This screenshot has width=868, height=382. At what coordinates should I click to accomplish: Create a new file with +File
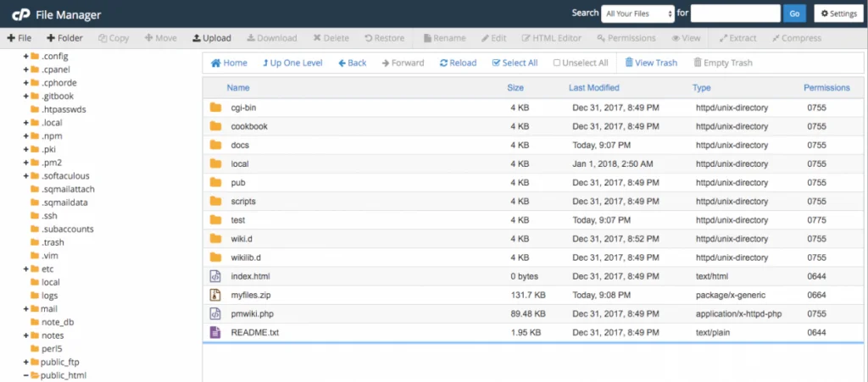coord(19,38)
